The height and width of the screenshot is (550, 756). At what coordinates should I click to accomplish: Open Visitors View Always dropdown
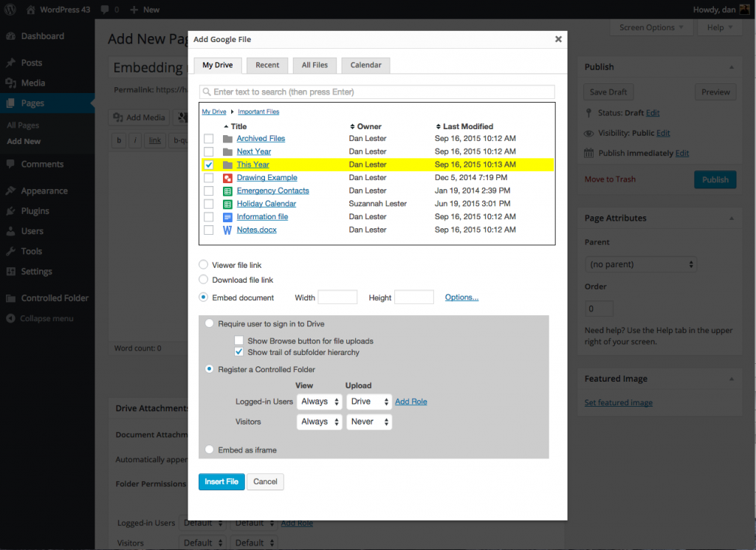point(320,422)
